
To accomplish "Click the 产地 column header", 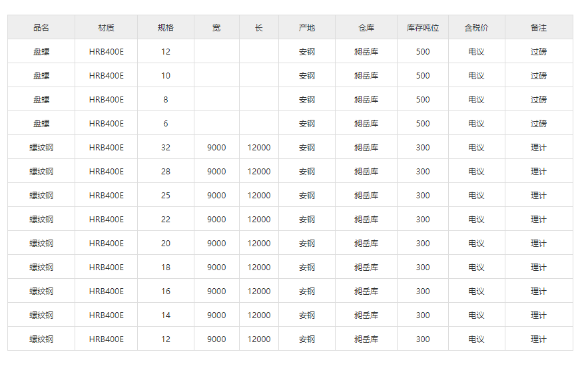I will [x=307, y=27].
